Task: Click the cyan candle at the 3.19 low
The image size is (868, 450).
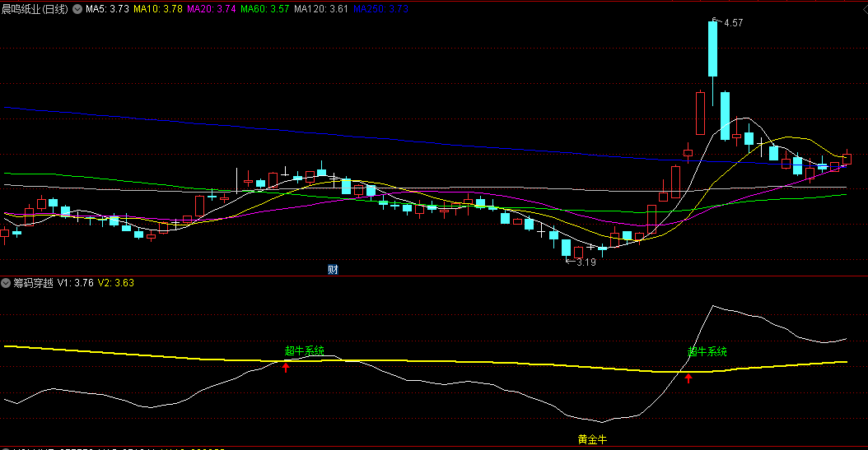Action: pyautogui.click(x=566, y=248)
